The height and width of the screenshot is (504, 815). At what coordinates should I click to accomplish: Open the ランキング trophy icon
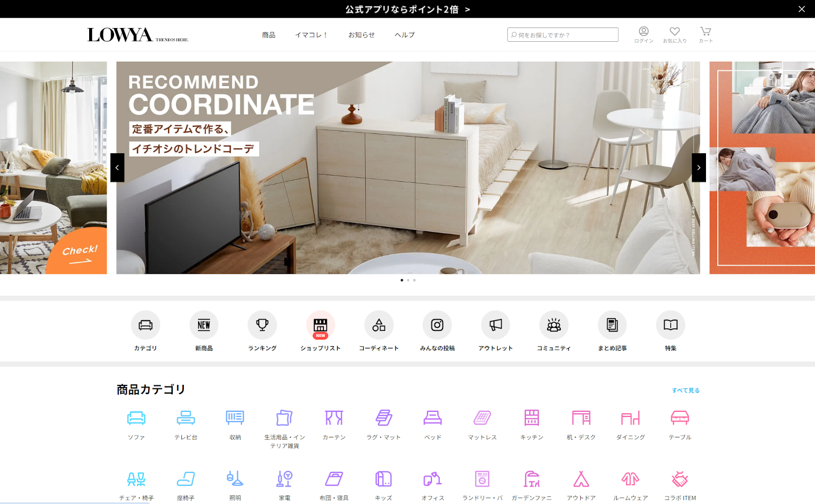tap(262, 325)
